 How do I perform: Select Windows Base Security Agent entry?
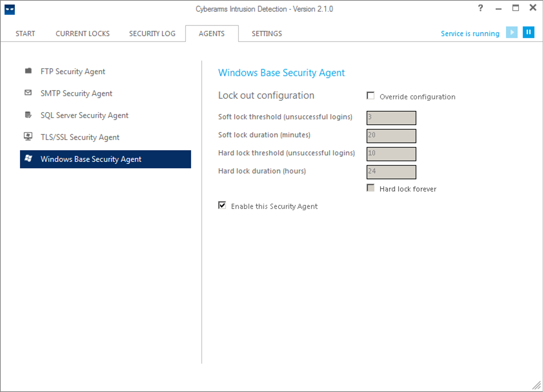[105, 159]
